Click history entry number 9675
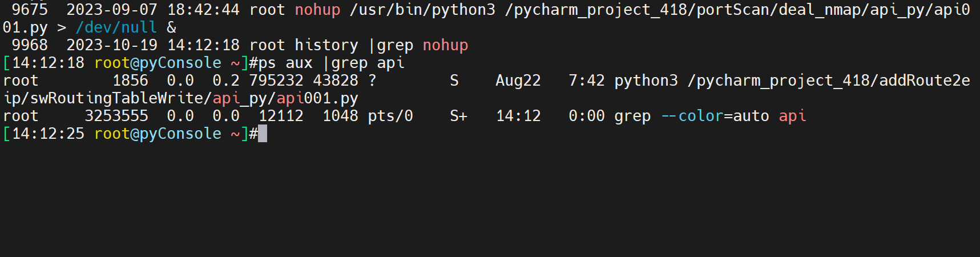This screenshot has height=257, width=980. click(x=30, y=10)
